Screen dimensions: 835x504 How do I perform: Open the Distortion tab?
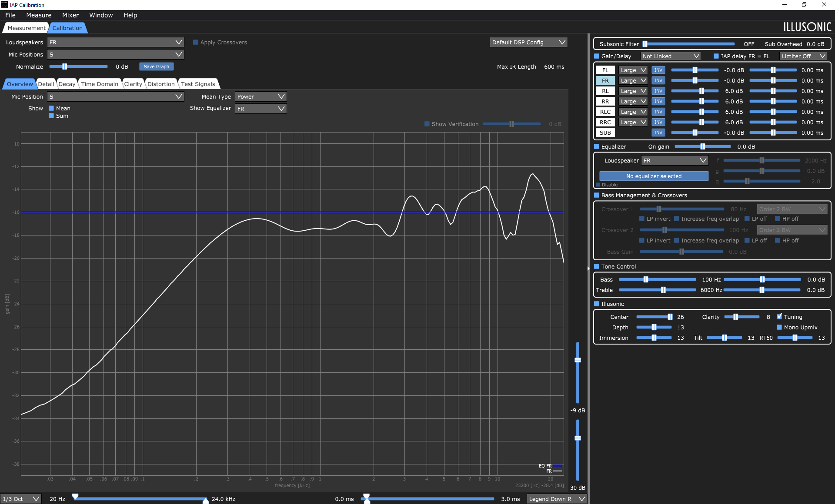(161, 84)
